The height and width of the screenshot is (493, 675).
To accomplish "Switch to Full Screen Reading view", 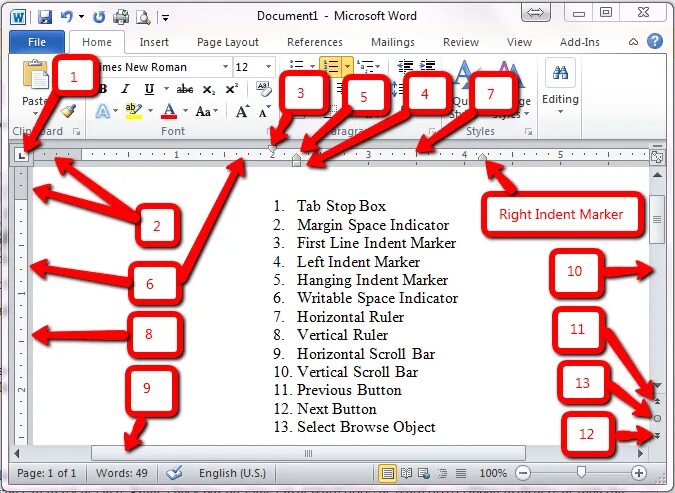I will [x=406, y=474].
